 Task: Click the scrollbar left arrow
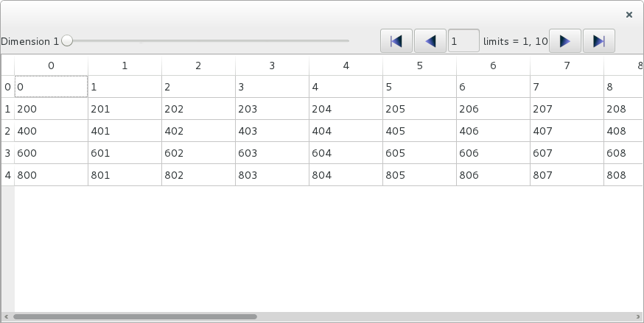coord(5,317)
